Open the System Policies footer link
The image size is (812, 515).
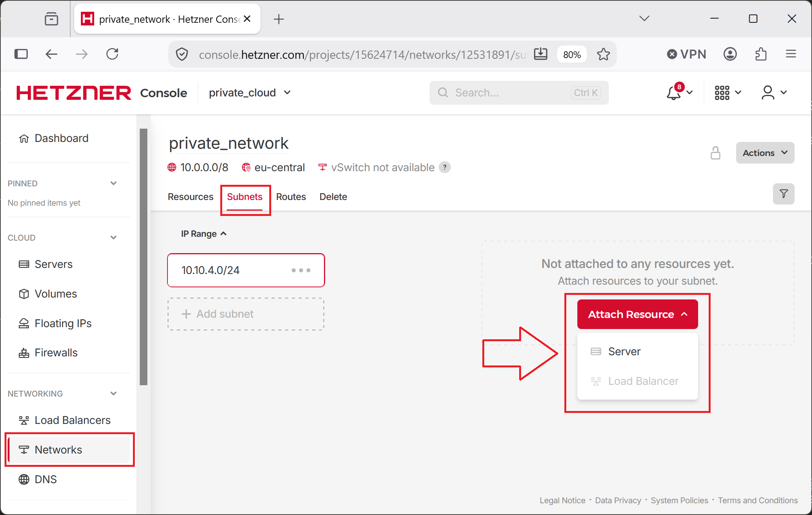(x=679, y=501)
